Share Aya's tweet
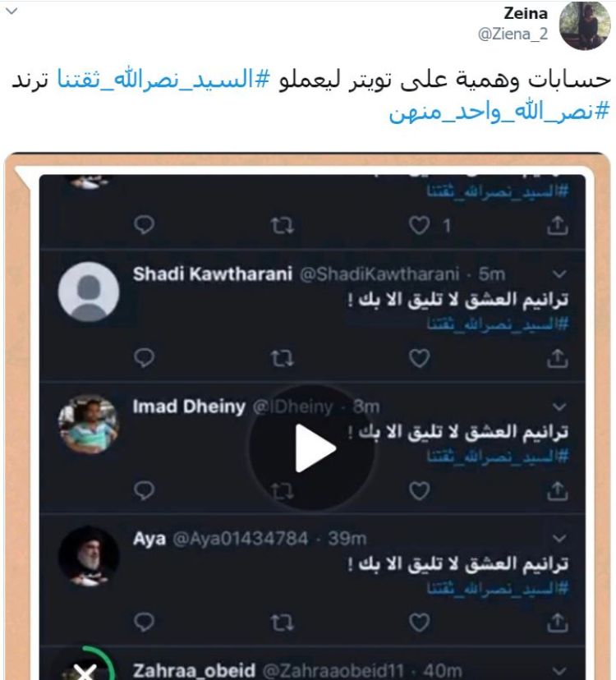 pos(558,623)
